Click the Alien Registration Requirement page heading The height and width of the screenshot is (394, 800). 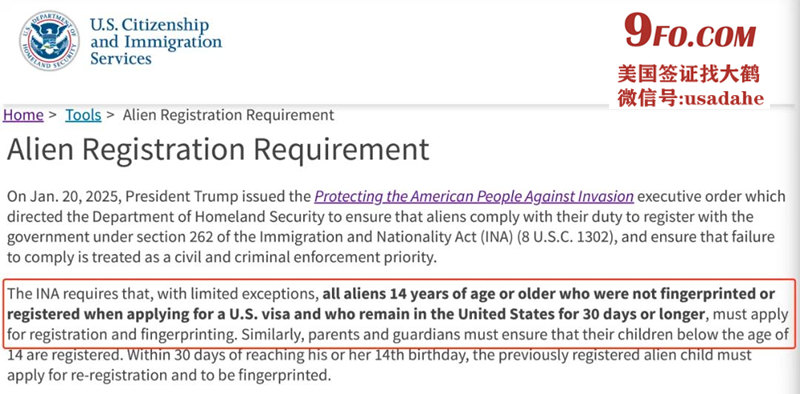tap(218, 150)
